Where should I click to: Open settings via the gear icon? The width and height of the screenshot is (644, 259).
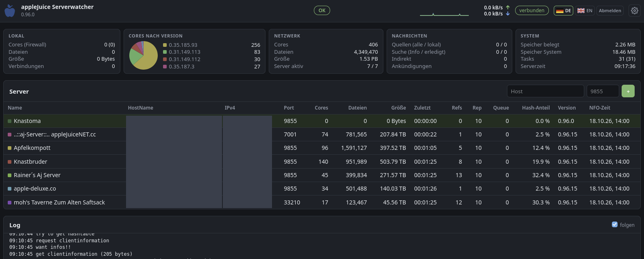635,11
